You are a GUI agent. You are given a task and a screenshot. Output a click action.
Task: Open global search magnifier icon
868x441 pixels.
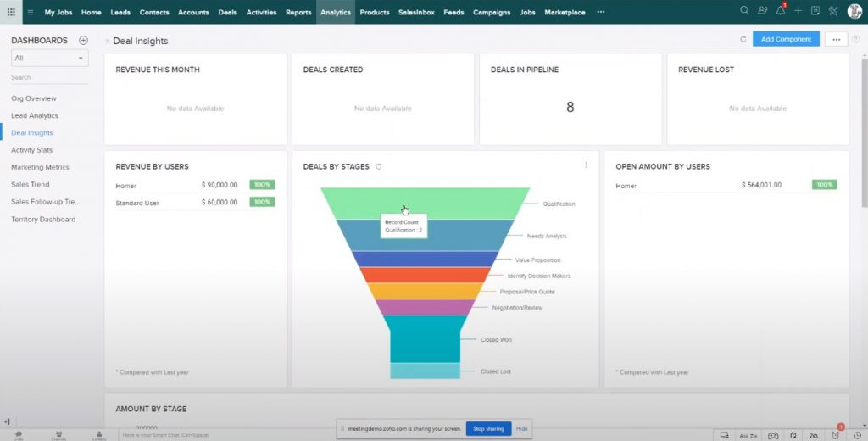pos(744,10)
